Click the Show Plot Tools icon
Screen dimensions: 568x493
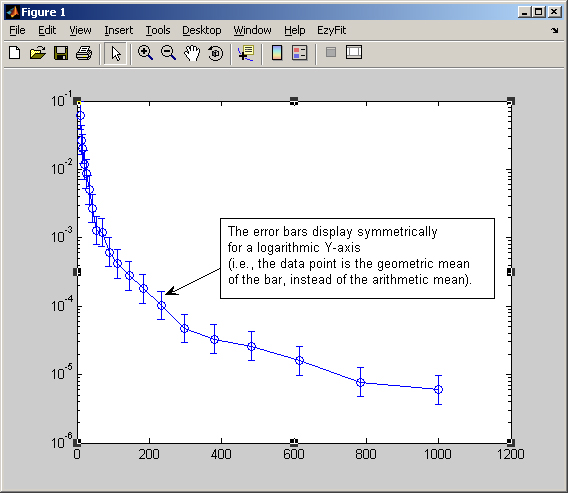(x=354, y=52)
